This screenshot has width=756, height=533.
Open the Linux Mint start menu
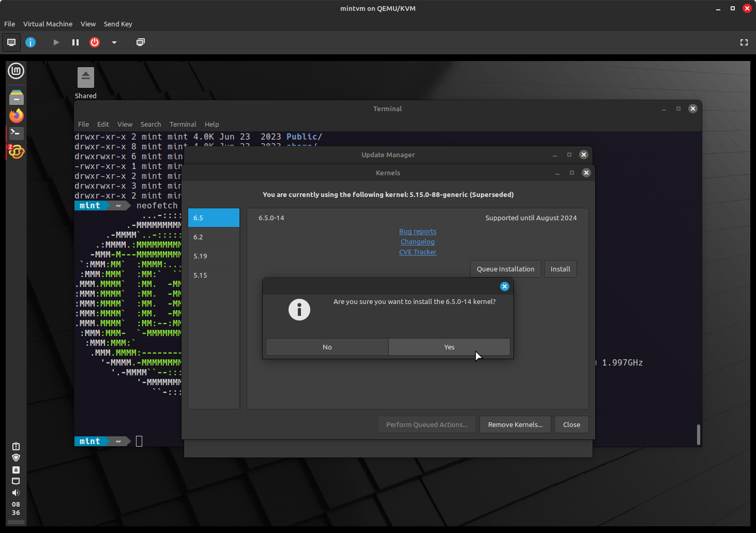point(16,71)
